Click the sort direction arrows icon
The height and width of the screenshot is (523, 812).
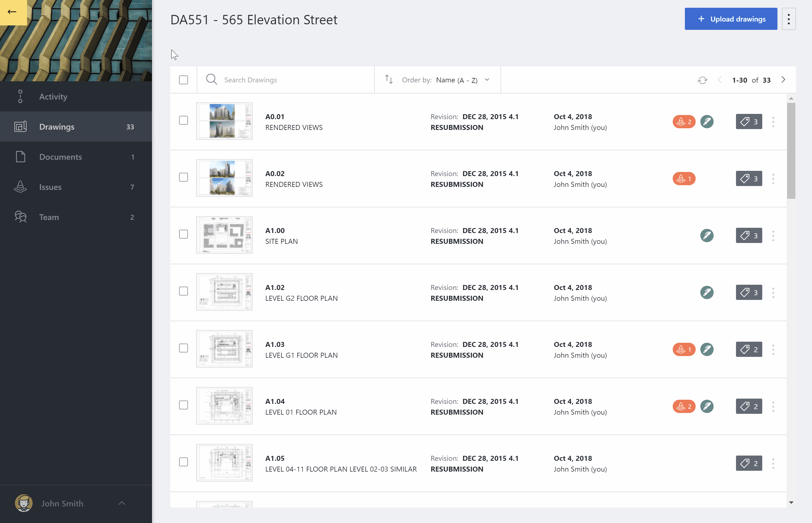click(389, 80)
